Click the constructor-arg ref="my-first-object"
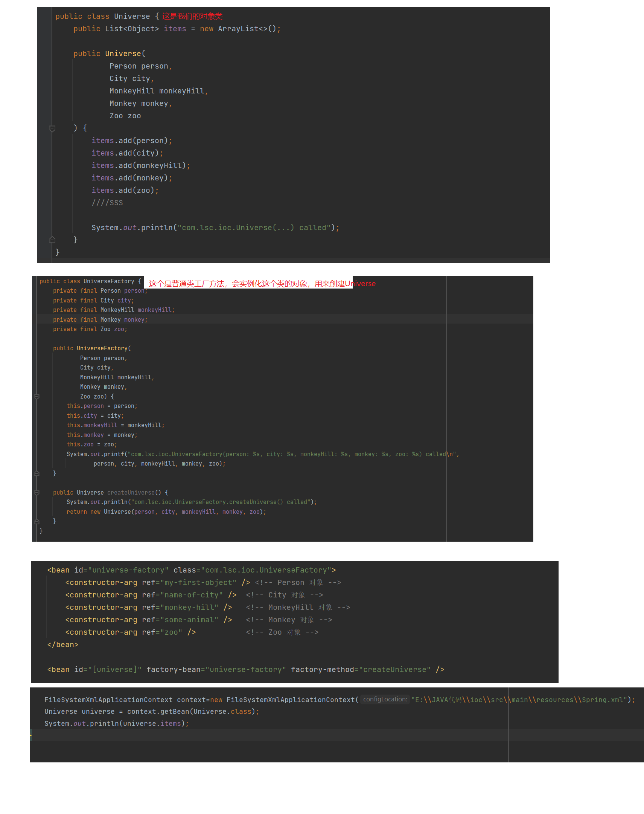Screen dimensions: 644x814 tap(158, 582)
